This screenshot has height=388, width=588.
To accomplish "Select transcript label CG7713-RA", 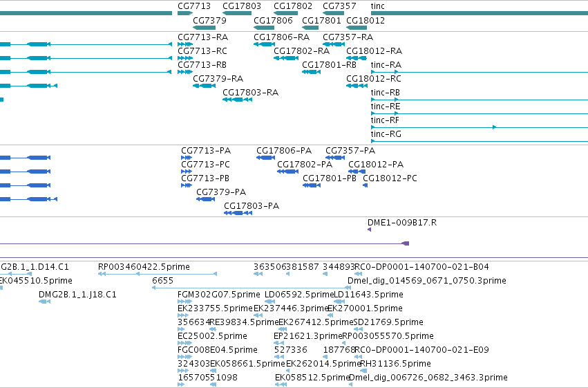I will click(203, 37).
